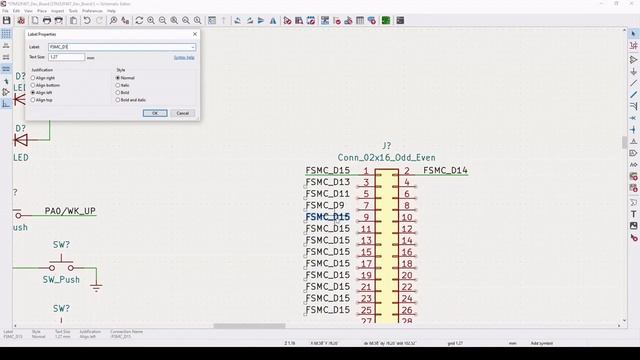Click the Print icon

[47, 20]
